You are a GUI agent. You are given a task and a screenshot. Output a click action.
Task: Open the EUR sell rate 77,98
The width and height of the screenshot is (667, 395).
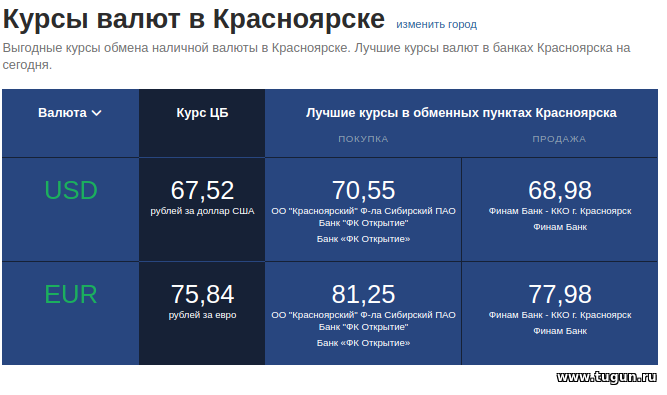click(560, 294)
